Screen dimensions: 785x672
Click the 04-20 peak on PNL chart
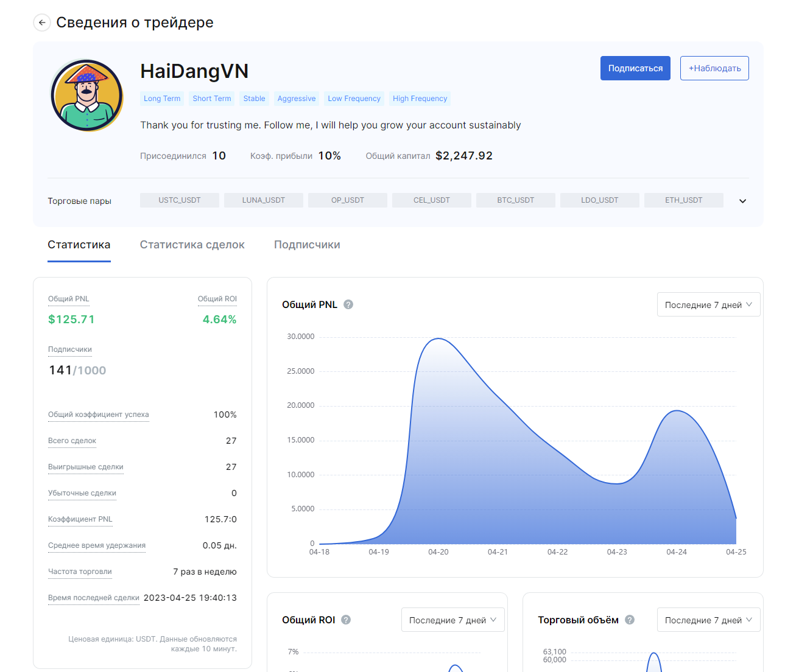438,339
